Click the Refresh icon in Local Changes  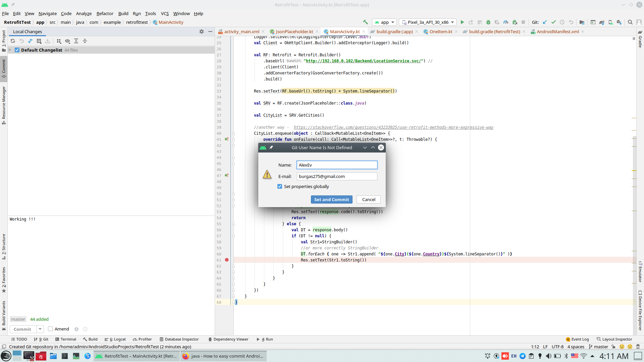(13, 41)
